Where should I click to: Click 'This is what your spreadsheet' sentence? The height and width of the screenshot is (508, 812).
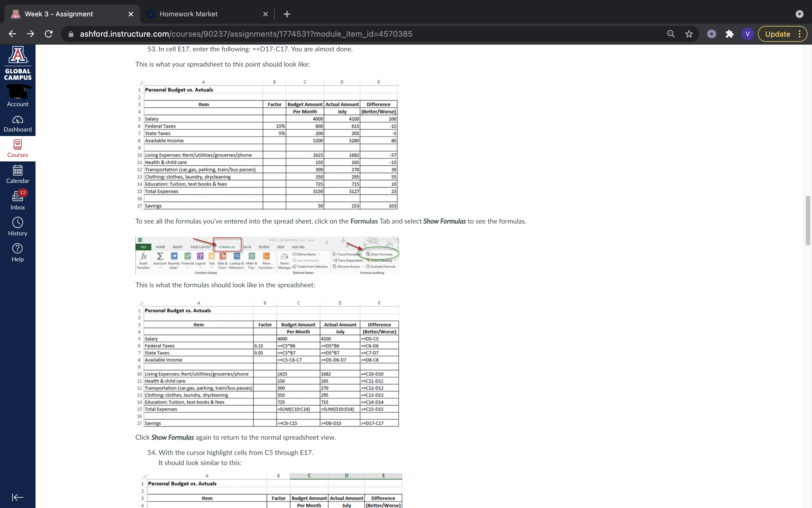(x=222, y=64)
